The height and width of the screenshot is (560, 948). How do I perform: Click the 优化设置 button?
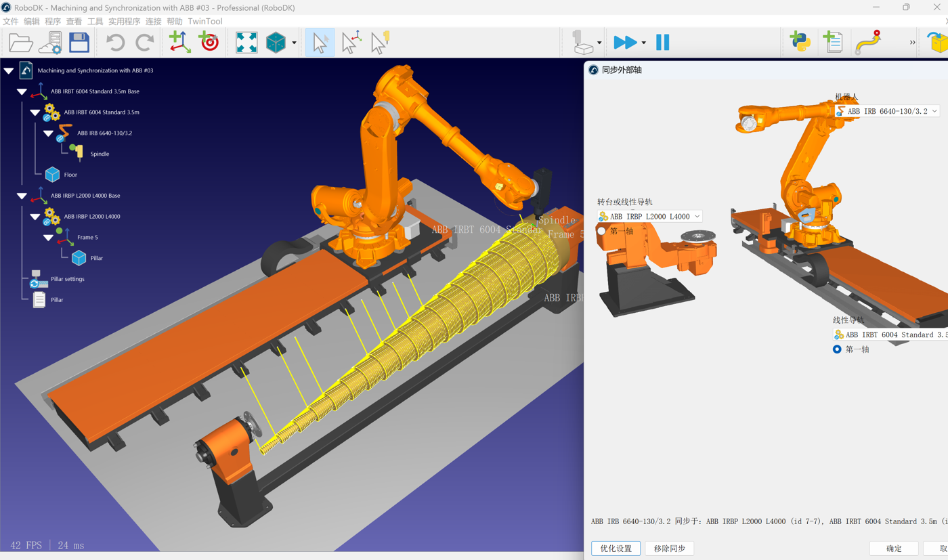tap(616, 548)
